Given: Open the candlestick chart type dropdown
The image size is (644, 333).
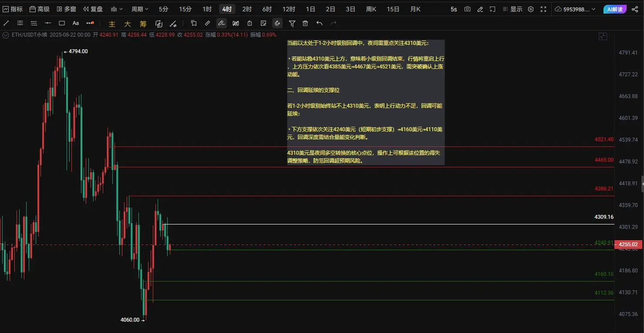Looking at the screenshot, I should point(117,9).
